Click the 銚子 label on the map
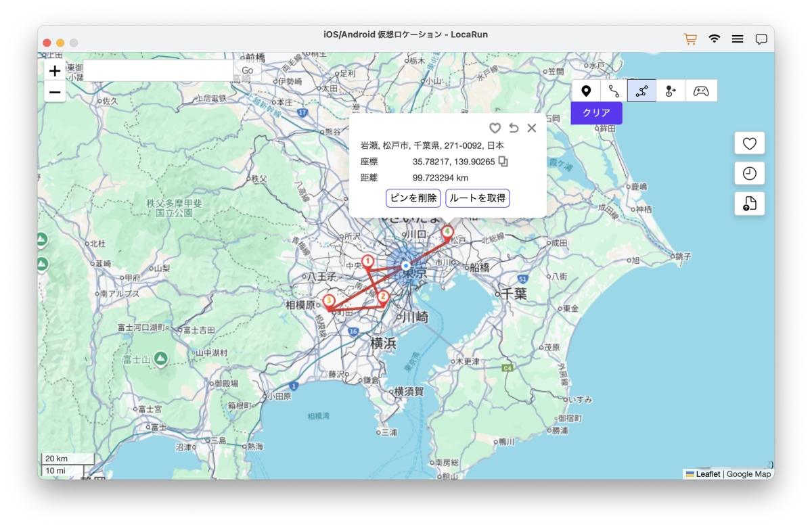812x529 pixels. (x=683, y=256)
